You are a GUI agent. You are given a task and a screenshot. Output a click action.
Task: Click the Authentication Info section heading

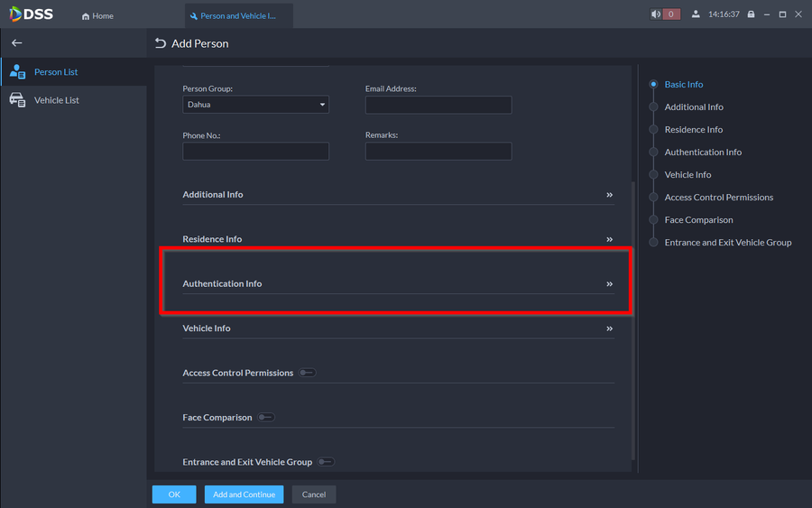pyautogui.click(x=222, y=283)
